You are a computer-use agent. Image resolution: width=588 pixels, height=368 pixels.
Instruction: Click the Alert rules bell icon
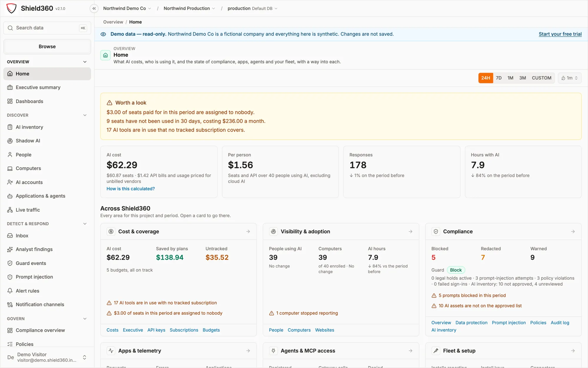[x=10, y=291]
